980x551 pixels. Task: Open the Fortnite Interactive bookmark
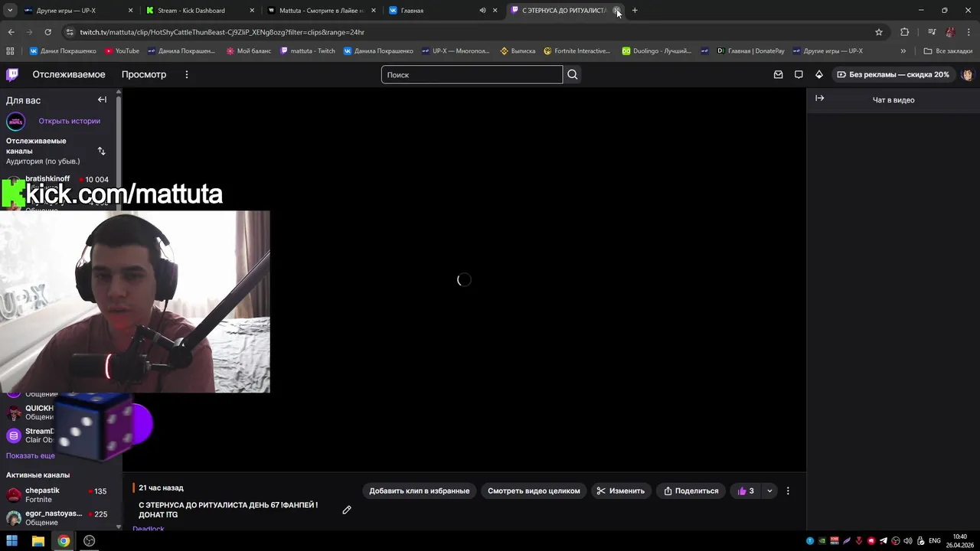coord(577,51)
